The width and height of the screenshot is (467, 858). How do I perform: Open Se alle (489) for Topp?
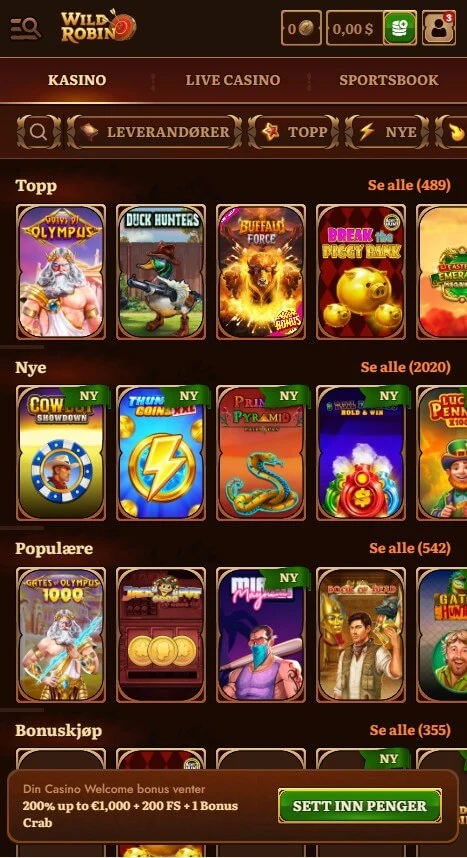(x=410, y=185)
